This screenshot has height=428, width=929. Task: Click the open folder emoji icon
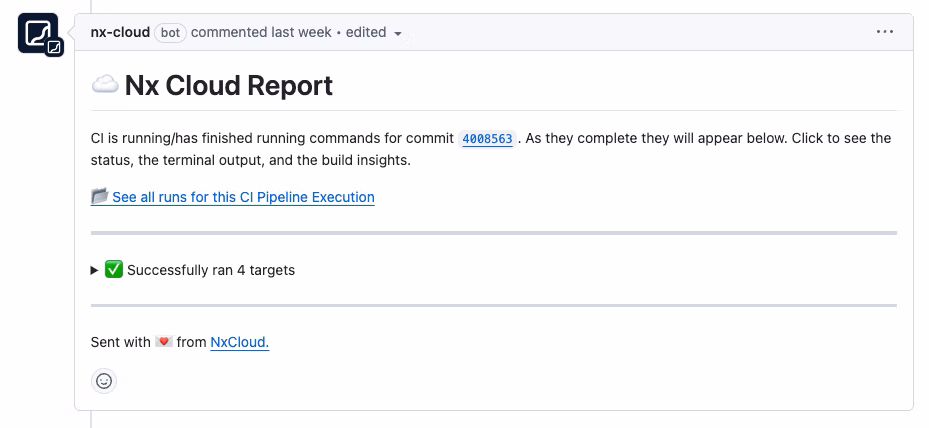(100, 197)
